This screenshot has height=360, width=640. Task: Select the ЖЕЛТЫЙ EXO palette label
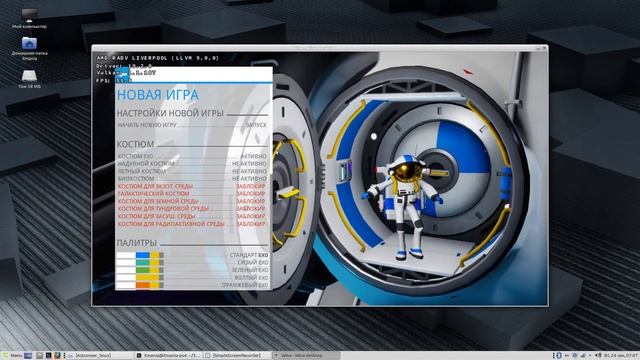tap(251, 277)
